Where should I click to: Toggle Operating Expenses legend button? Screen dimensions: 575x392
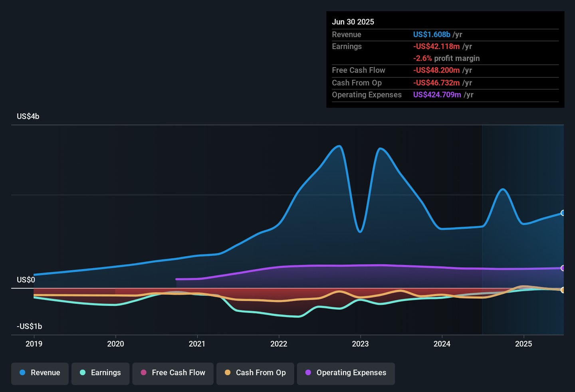[x=346, y=373]
